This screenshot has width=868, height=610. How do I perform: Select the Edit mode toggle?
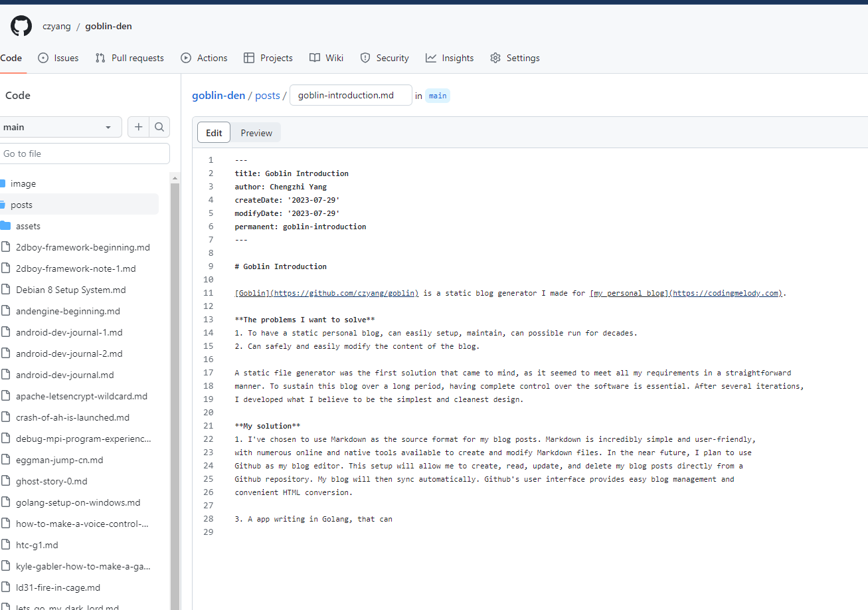(x=214, y=133)
